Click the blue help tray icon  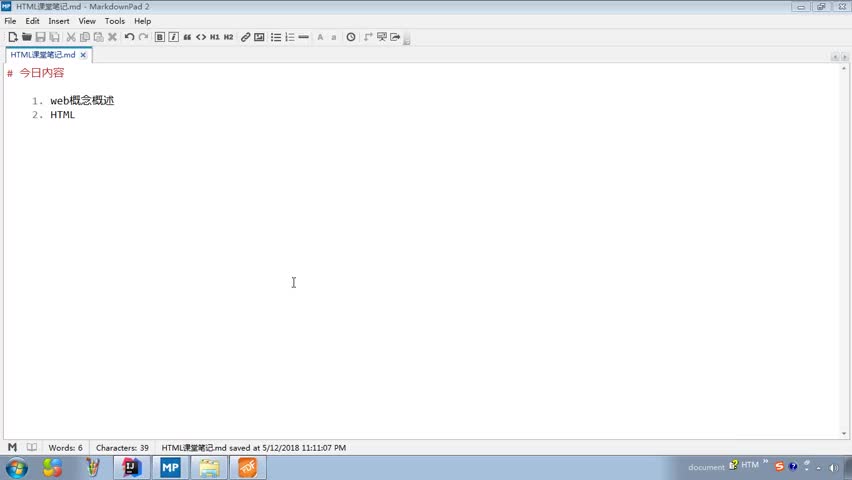click(793, 466)
